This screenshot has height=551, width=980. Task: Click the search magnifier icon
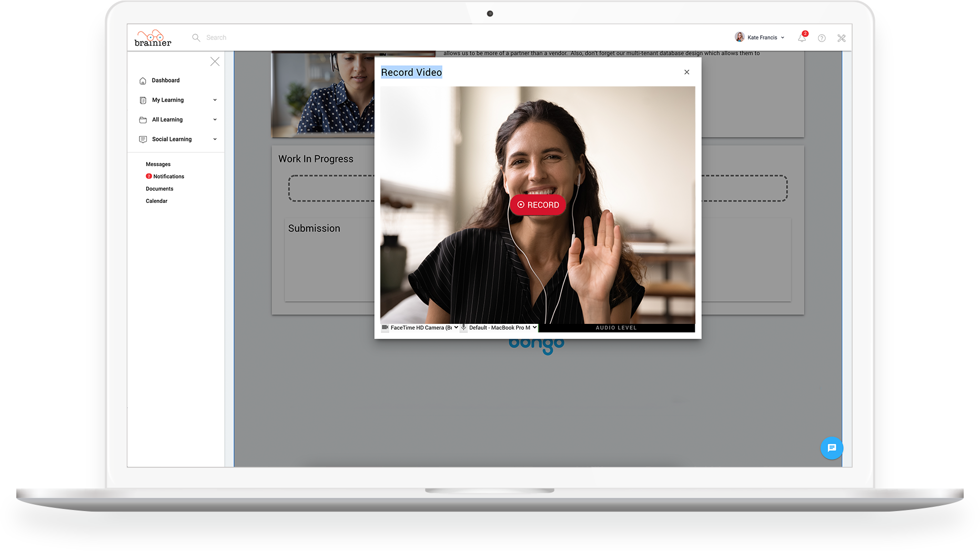click(196, 37)
